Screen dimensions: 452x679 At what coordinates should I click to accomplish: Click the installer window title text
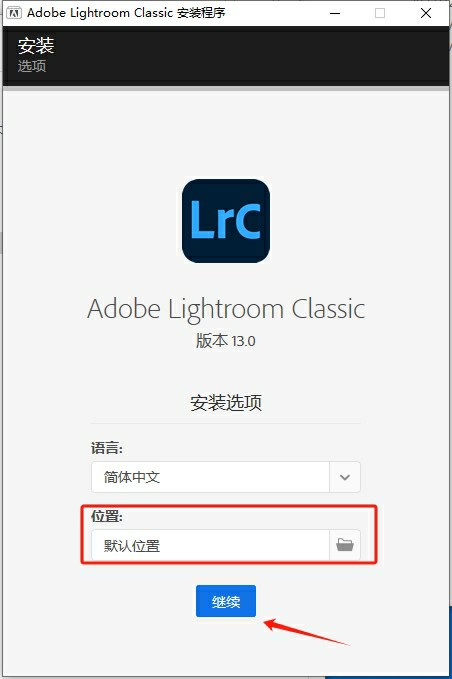click(126, 13)
